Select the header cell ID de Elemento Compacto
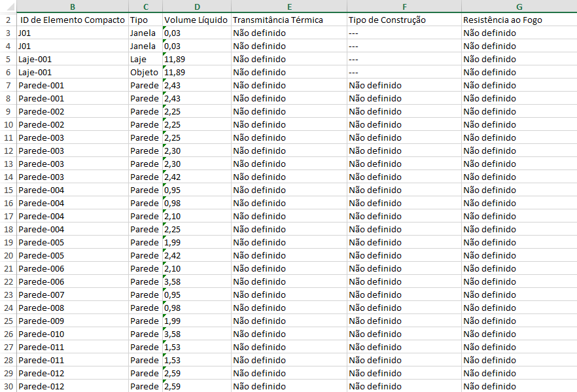 pos(73,20)
